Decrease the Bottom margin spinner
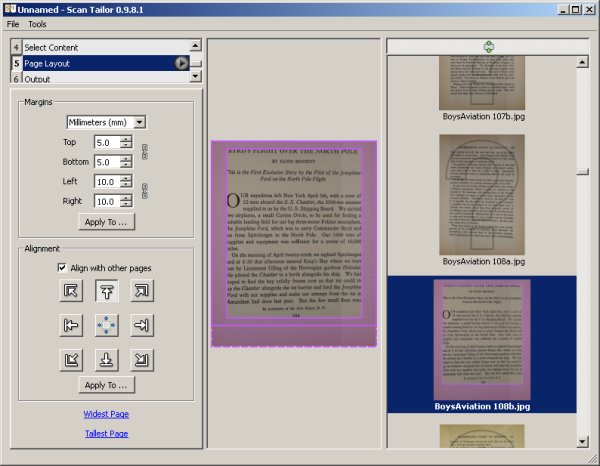This screenshot has width=600, height=466. [x=126, y=165]
